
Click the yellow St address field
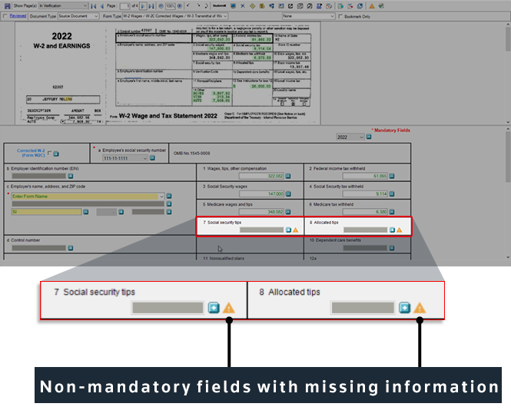point(47,212)
